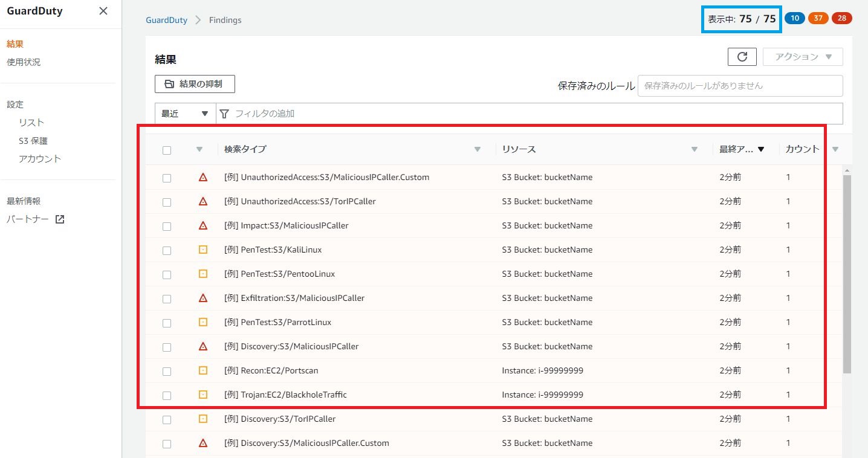Check the UnauthorizedAccess:S3/TorIPCaller row checkbox
868x458 pixels.
(x=167, y=202)
